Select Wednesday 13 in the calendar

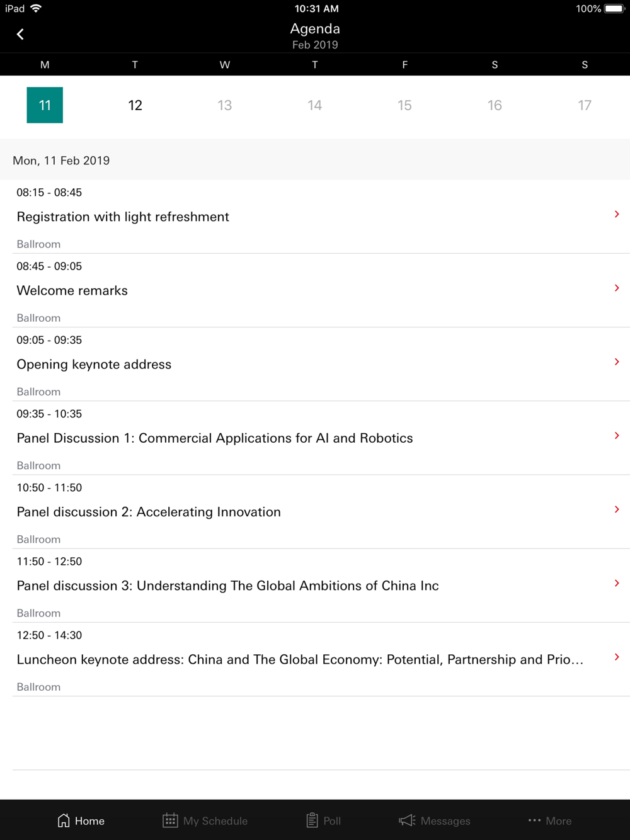[225, 105]
